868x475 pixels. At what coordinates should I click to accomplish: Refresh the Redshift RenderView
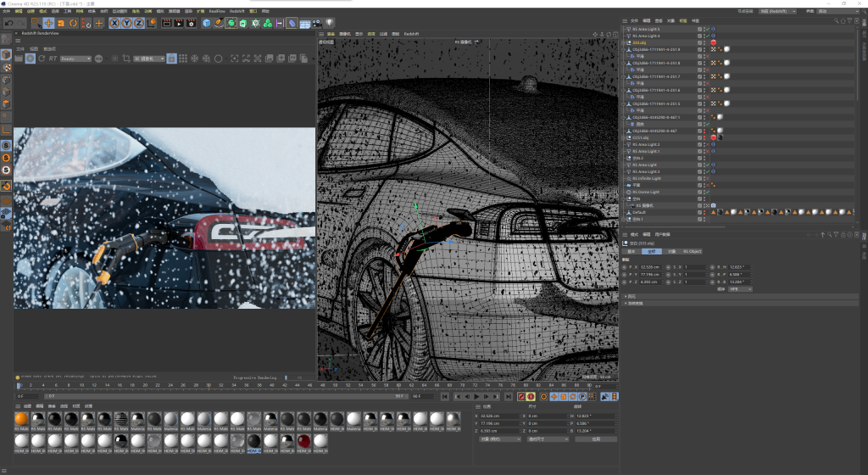pyautogui.click(x=42, y=59)
